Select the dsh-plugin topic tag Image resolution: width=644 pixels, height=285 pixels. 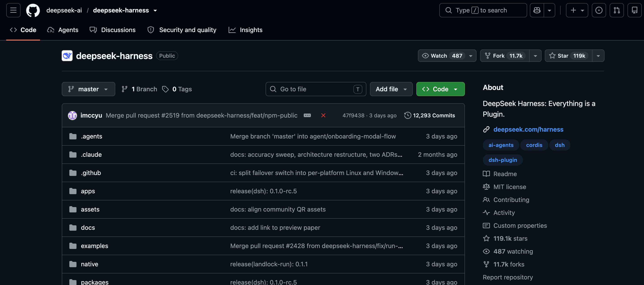tap(502, 160)
